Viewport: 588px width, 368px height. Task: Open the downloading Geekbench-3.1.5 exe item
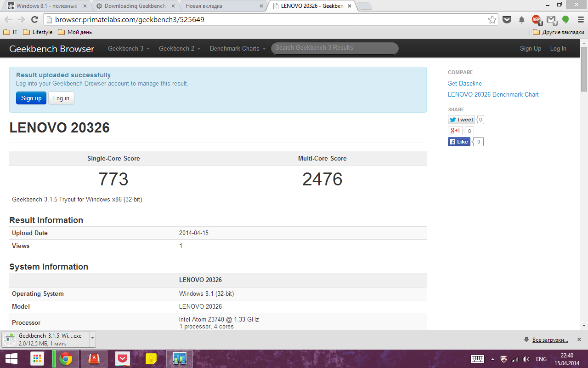click(46, 339)
